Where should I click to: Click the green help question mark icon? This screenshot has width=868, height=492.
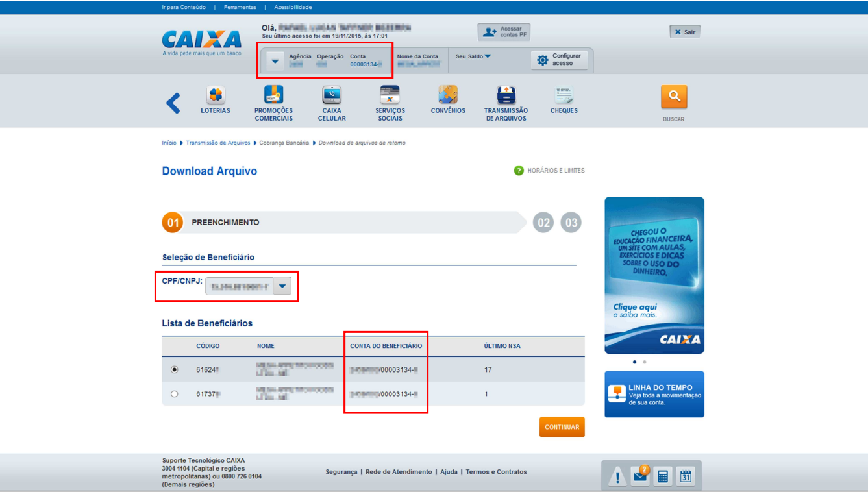click(x=519, y=171)
